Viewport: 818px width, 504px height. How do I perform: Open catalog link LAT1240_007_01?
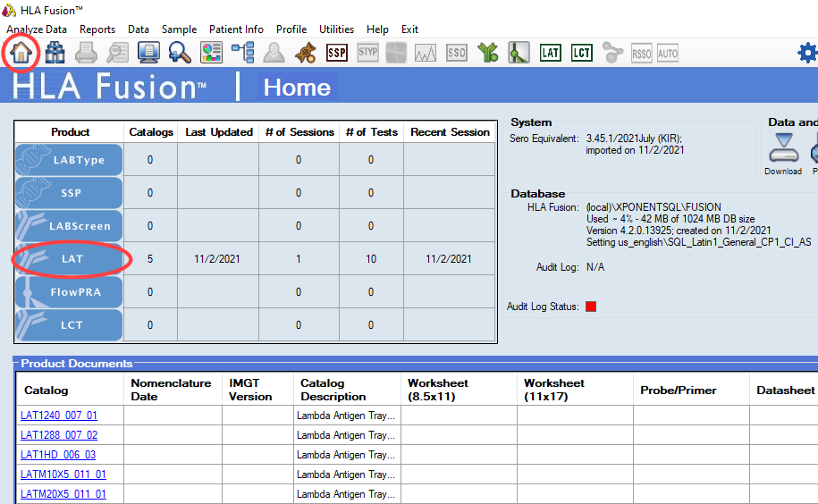tap(59, 416)
